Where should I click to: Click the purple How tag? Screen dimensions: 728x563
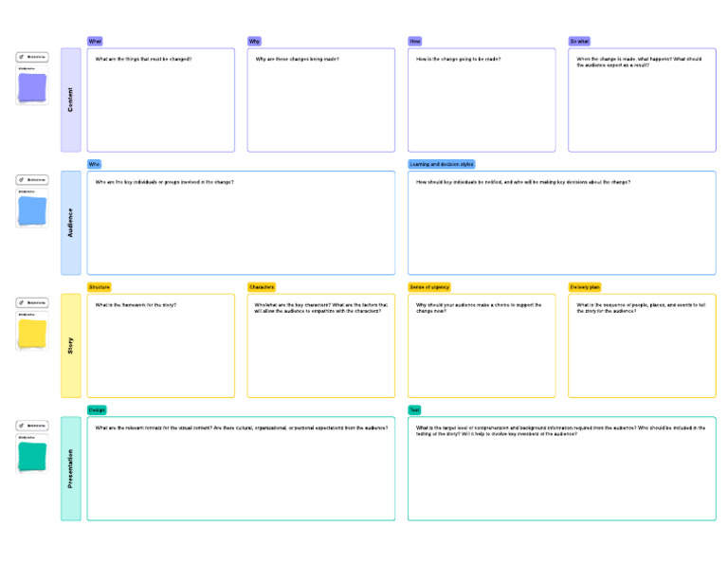click(x=415, y=42)
